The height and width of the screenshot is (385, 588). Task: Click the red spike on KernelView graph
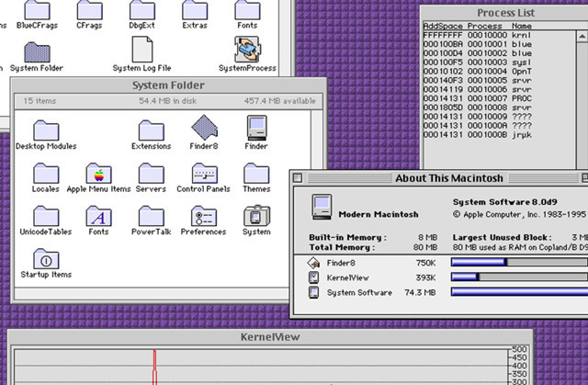click(x=154, y=367)
